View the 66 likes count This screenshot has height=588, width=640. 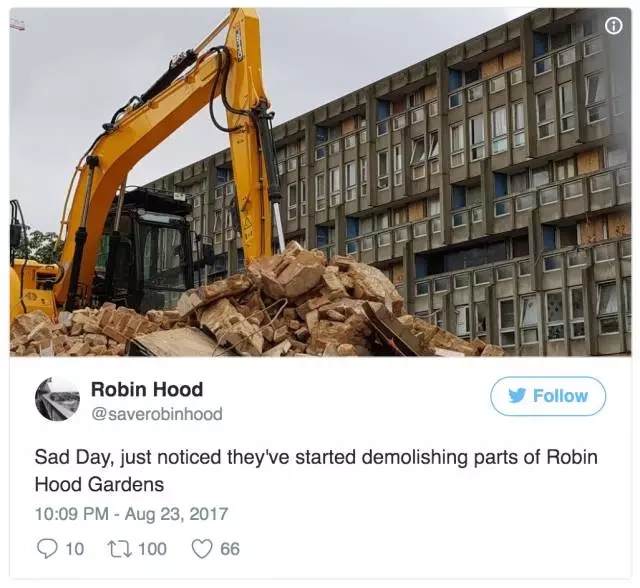point(230,549)
